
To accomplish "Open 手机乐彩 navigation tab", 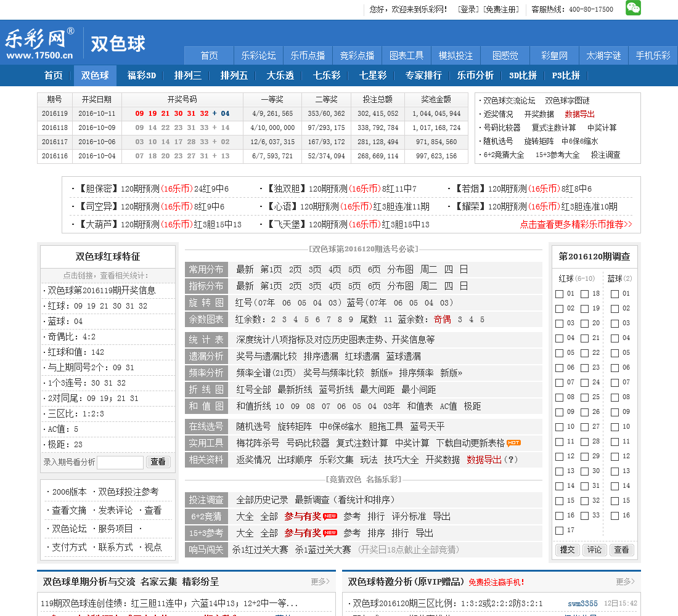I will tap(653, 55).
